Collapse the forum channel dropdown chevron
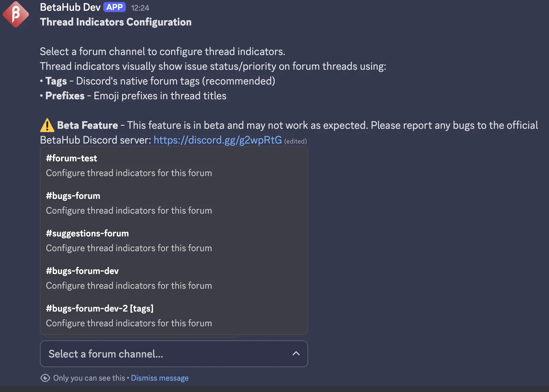The image size is (549, 392). 296,354
